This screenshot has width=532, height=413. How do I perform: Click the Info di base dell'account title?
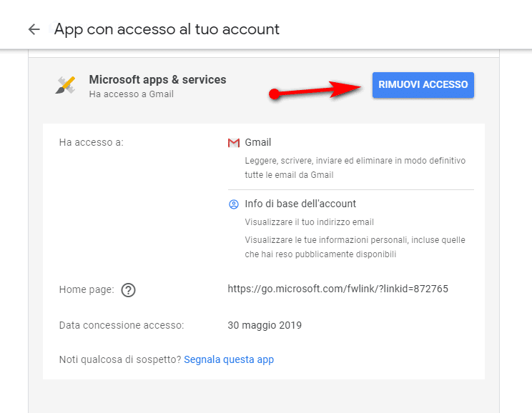tap(300, 204)
